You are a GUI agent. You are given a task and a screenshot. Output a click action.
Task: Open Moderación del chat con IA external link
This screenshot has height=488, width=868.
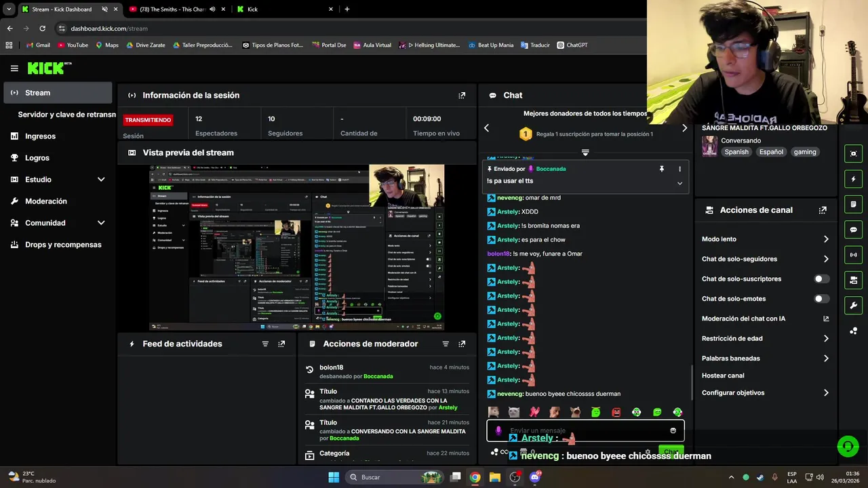click(826, 319)
